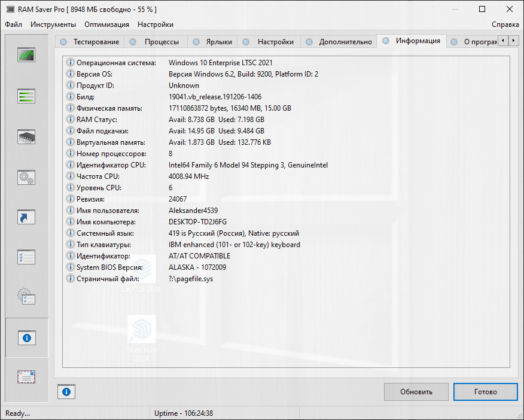Open the gear with checklist sidebar icon
This screenshot has width=524, height=420.
[x=26, y=297]
